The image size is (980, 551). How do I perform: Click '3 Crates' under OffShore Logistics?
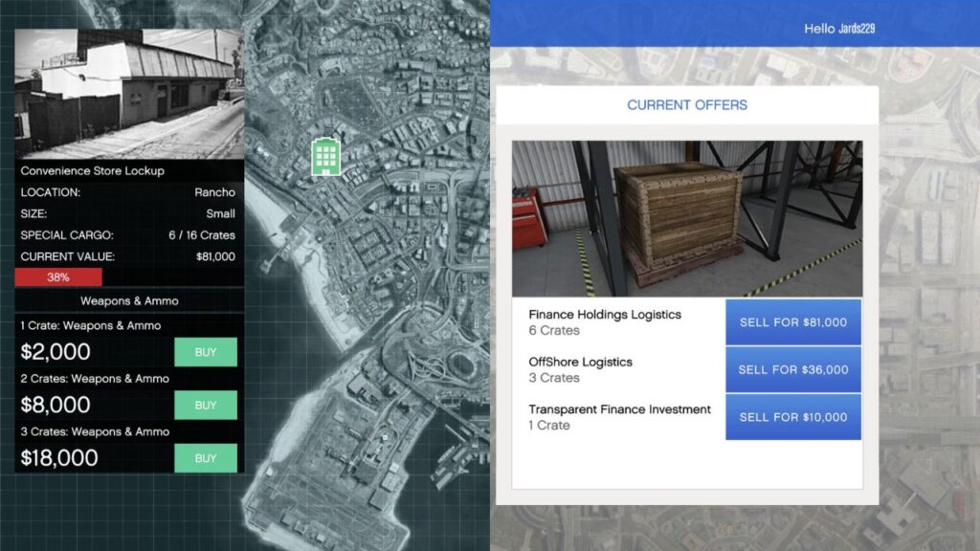tap(554, 378)
